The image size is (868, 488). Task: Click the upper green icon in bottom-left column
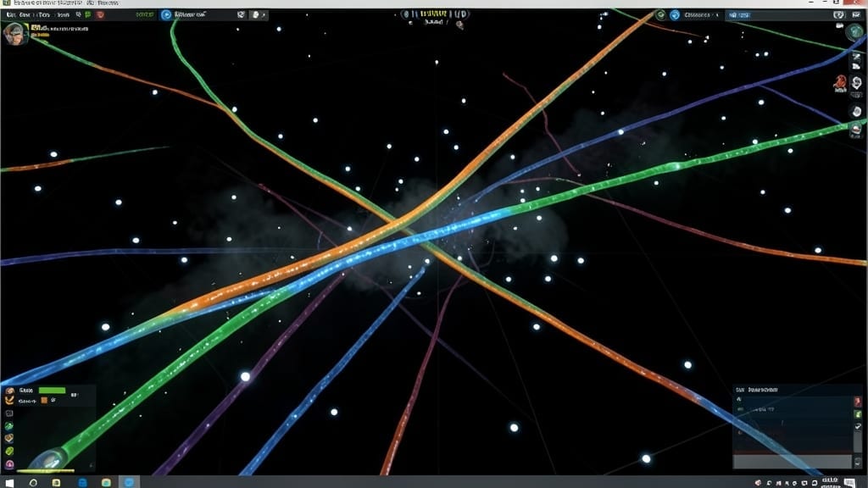[x=9, y=426]
